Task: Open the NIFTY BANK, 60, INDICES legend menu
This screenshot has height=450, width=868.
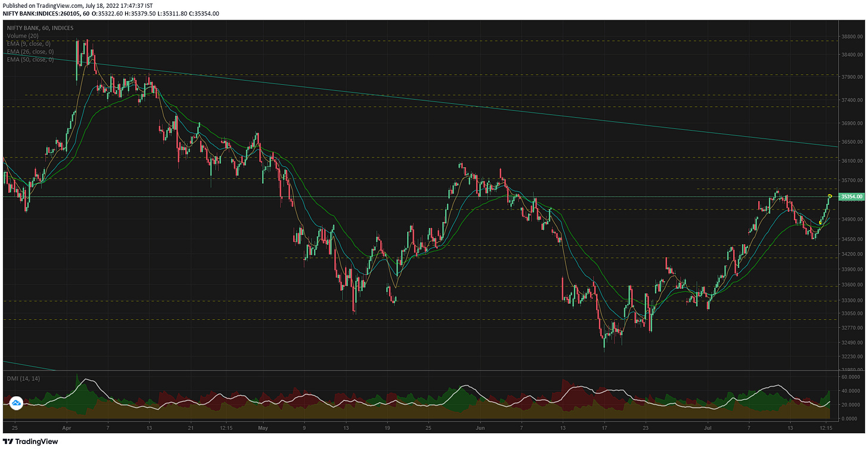Action: pos(39,27)
